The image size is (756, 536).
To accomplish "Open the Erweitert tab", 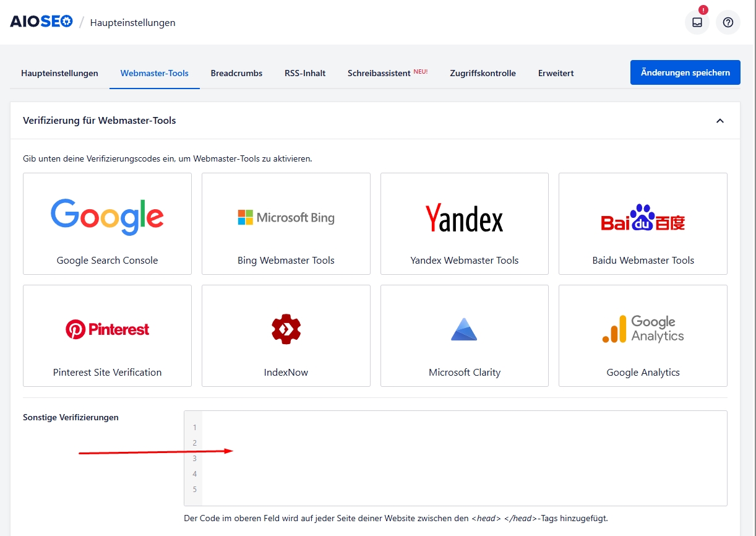I will 556,73.
